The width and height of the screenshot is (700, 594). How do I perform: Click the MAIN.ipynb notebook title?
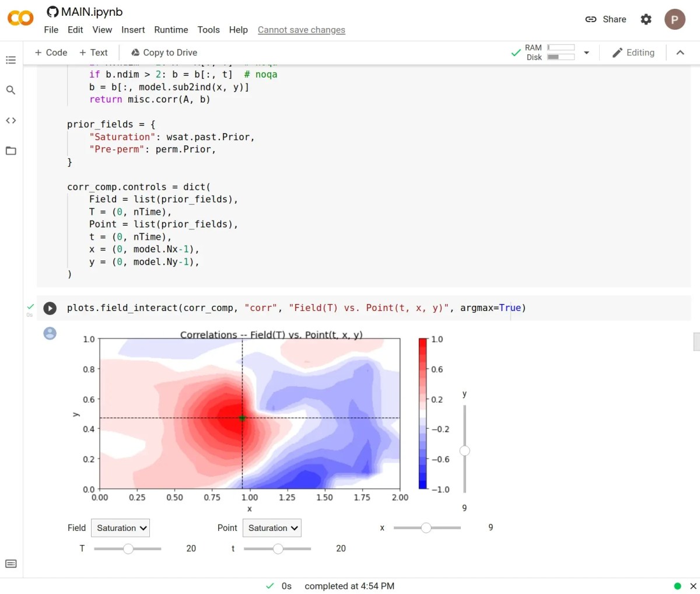(x=92, y=12)
